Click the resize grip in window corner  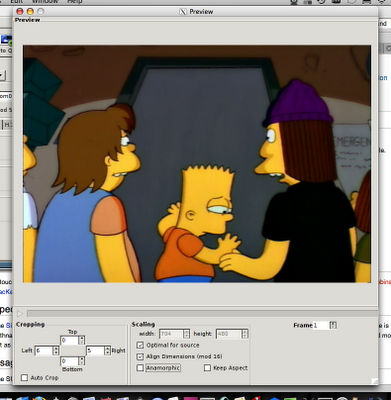pos(375,381)
